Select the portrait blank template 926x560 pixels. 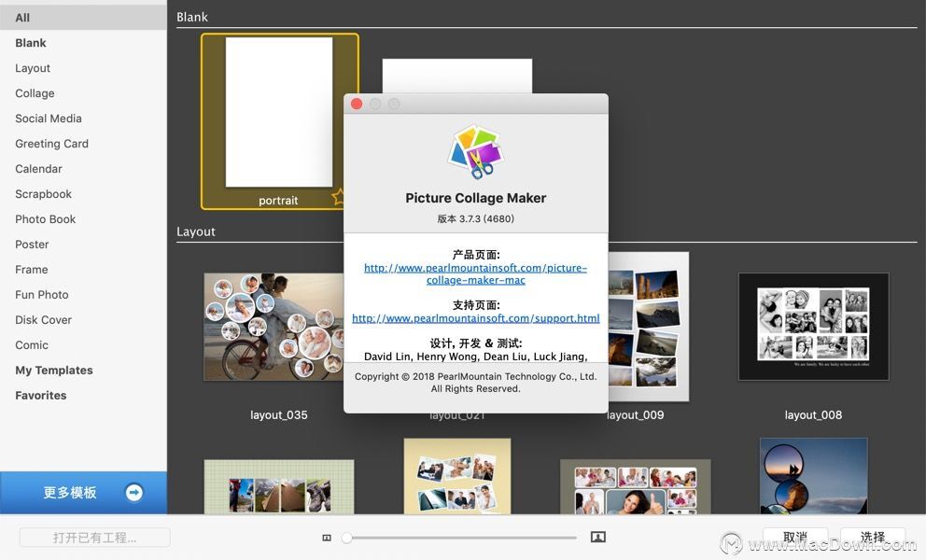click(x=279, y=121)
